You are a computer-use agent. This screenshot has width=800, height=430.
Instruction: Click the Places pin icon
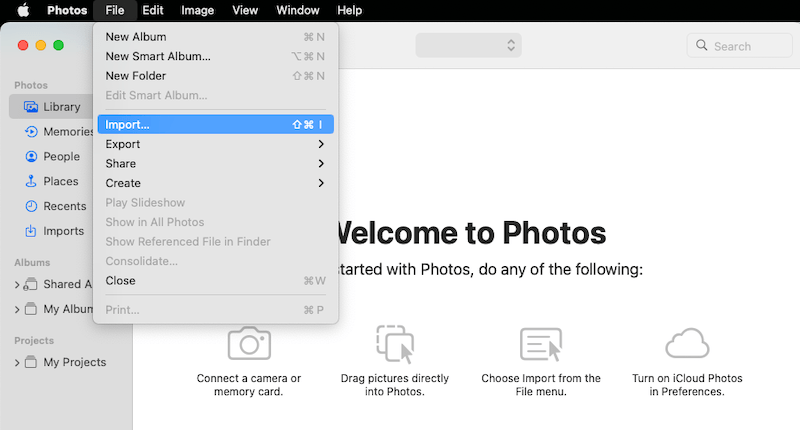coord(31,182)
